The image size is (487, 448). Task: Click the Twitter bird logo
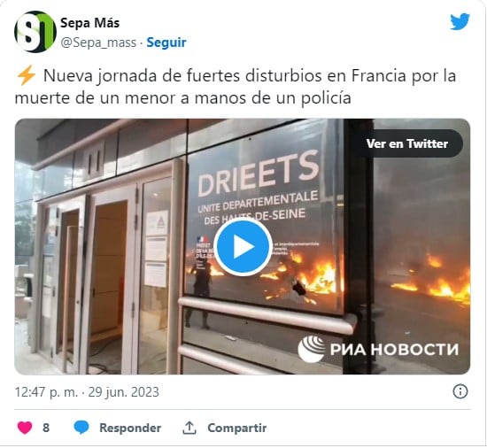(460, 21)
